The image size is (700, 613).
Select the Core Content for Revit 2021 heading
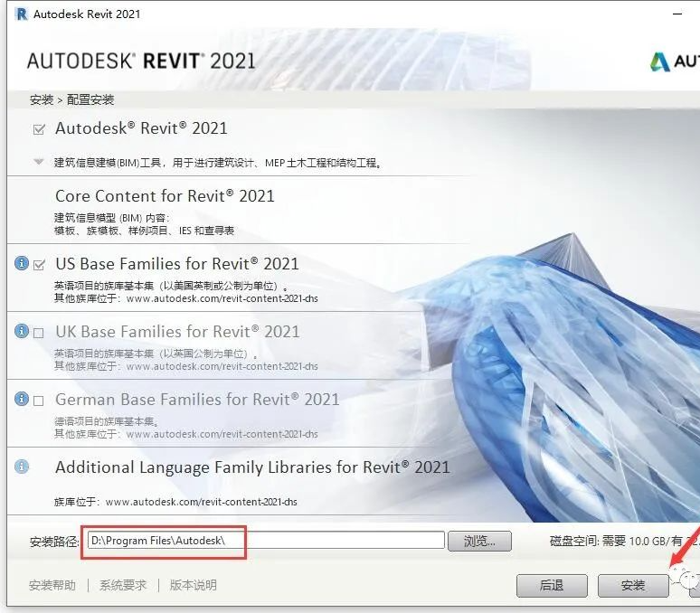(165, 196)
